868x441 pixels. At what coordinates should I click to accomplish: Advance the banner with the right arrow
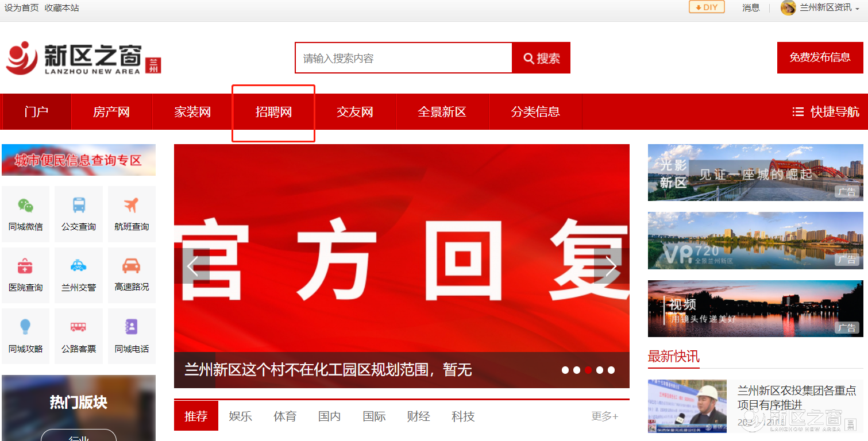(610, 266)
